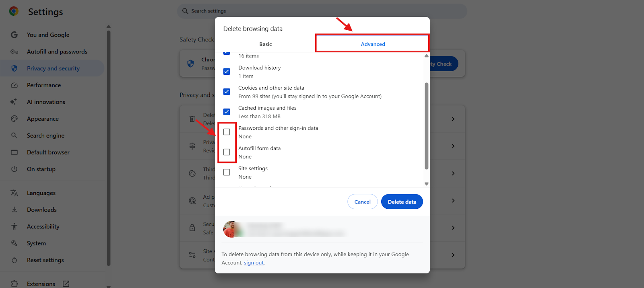Click the '16 items' text
Screen dimensions: 644x288
[x=248, y=56]
